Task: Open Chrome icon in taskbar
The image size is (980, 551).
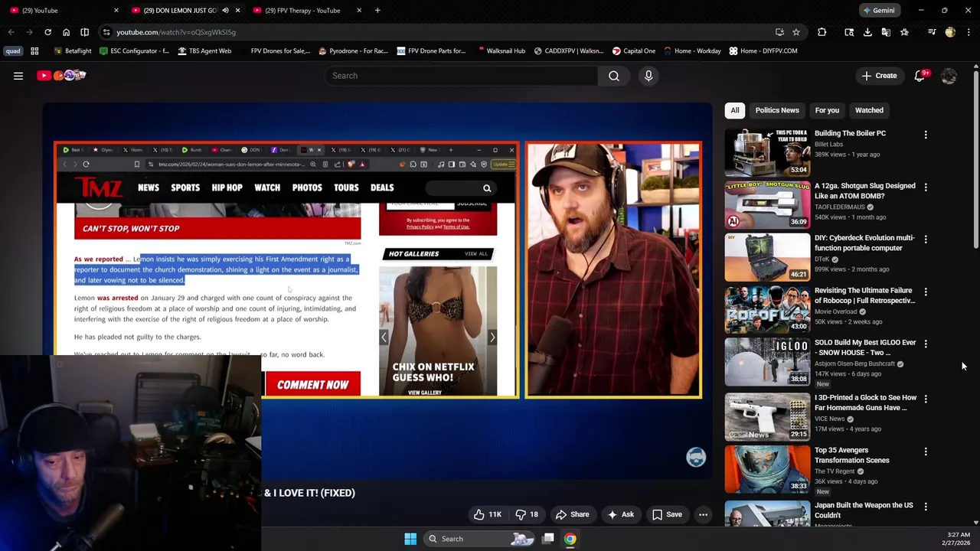Action: pos(570,539)
